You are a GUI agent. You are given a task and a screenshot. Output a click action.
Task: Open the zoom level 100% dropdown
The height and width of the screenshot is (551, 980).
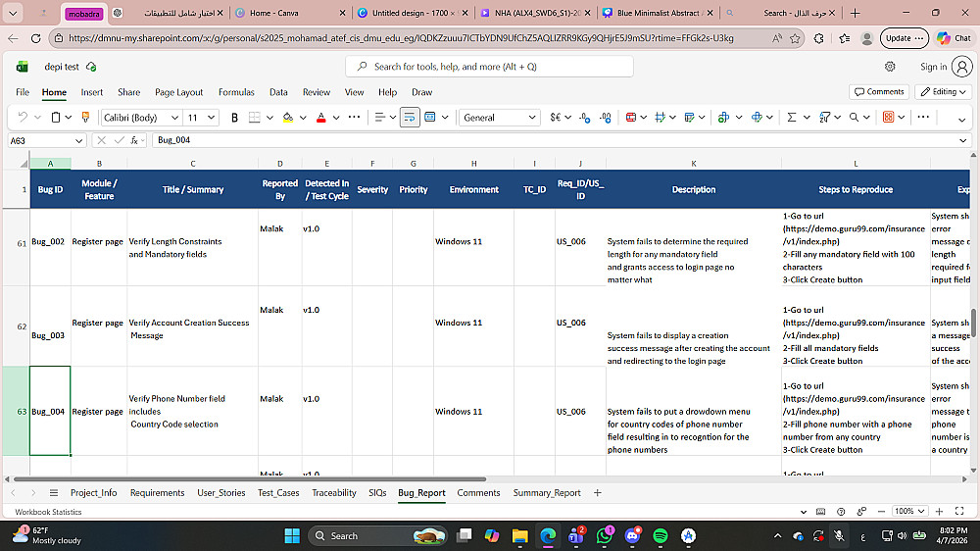click(909, 511)
